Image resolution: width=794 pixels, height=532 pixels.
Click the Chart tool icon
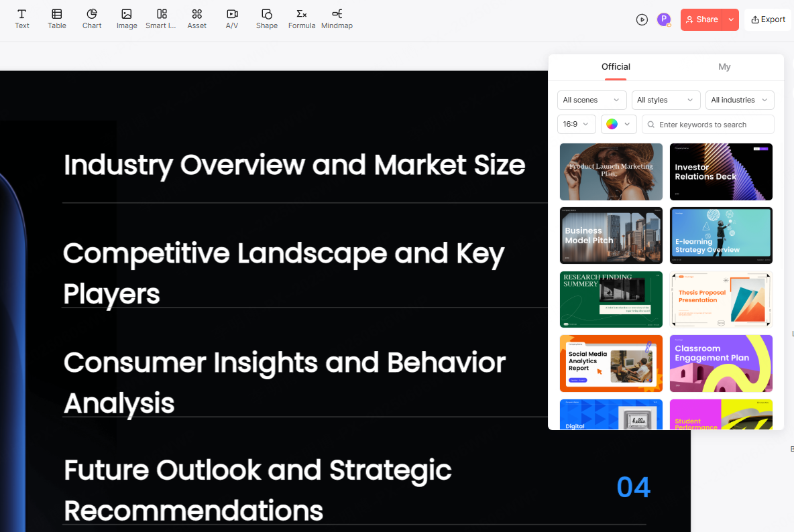click(x=91, y=19)
